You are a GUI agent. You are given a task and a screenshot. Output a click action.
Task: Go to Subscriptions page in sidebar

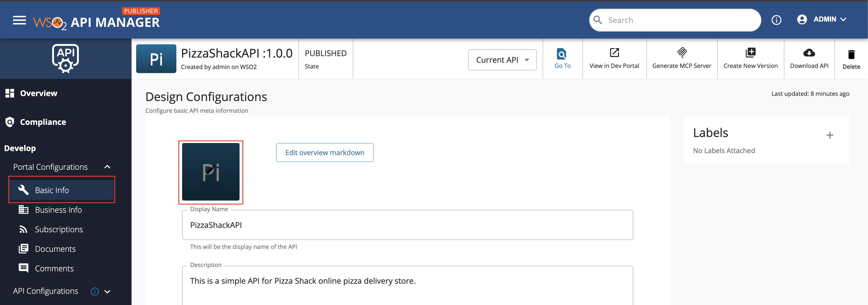point(59,229)
